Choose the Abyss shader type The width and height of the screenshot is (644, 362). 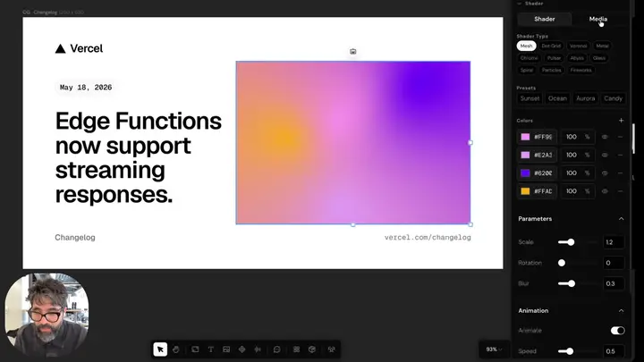577,58
